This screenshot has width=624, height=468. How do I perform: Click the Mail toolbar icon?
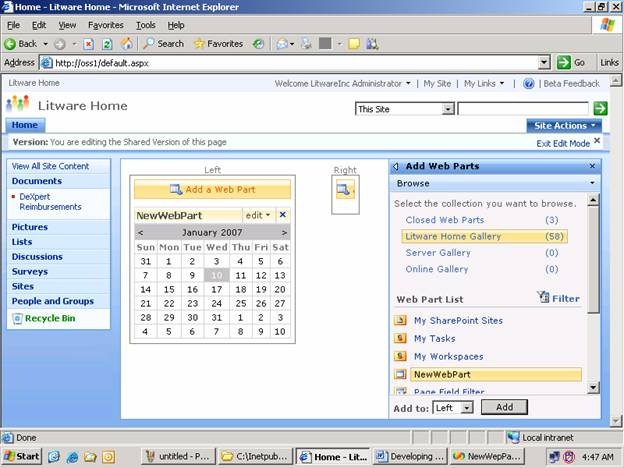(x=282, y=44)
